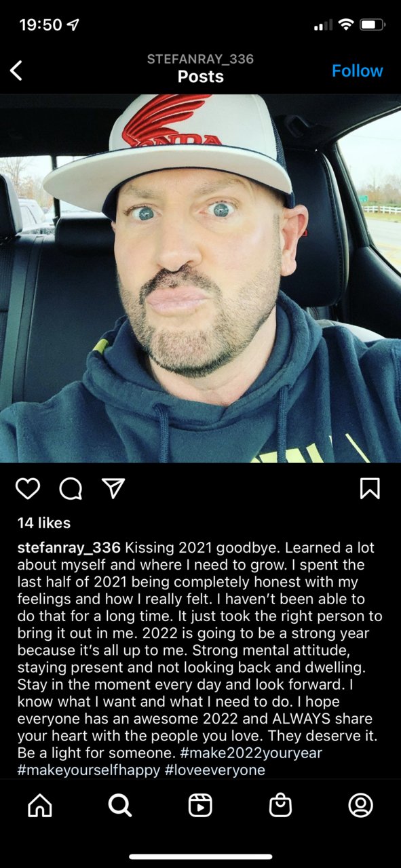Open the stefanray_336 username in the caption
This screenshot has width=401, height=868.
click(69, 547)
